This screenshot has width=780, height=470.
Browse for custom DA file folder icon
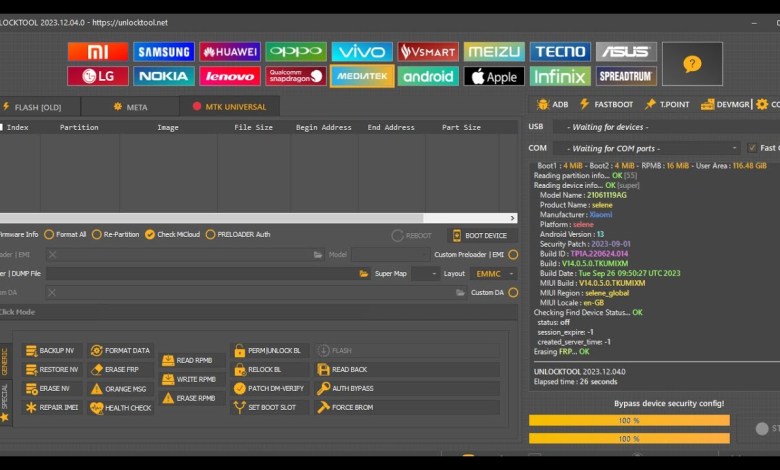tap(460, 292)
